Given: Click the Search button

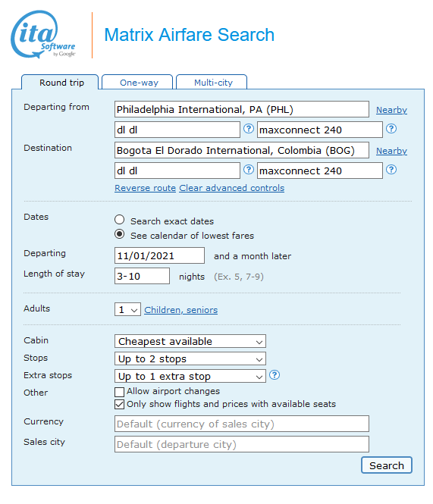Looking at the screenshot, I should pyautogui.click(x=387, y=465).
